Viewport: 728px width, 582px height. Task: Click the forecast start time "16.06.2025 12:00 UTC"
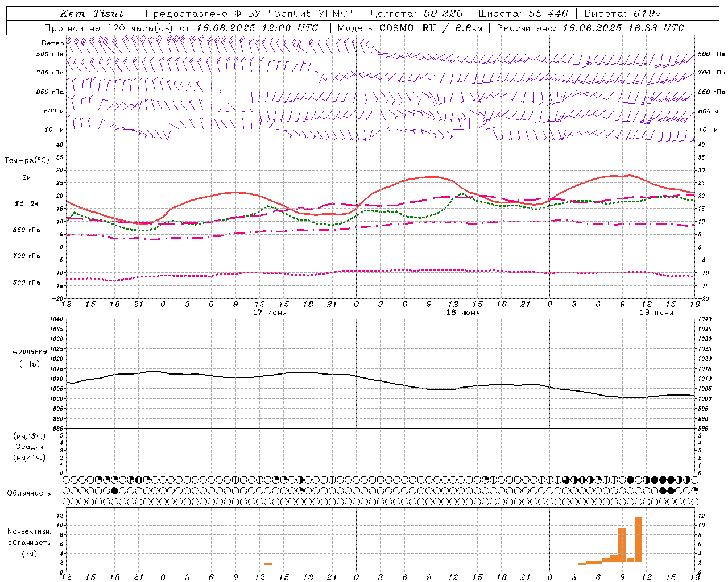click(x=257, y=27)
